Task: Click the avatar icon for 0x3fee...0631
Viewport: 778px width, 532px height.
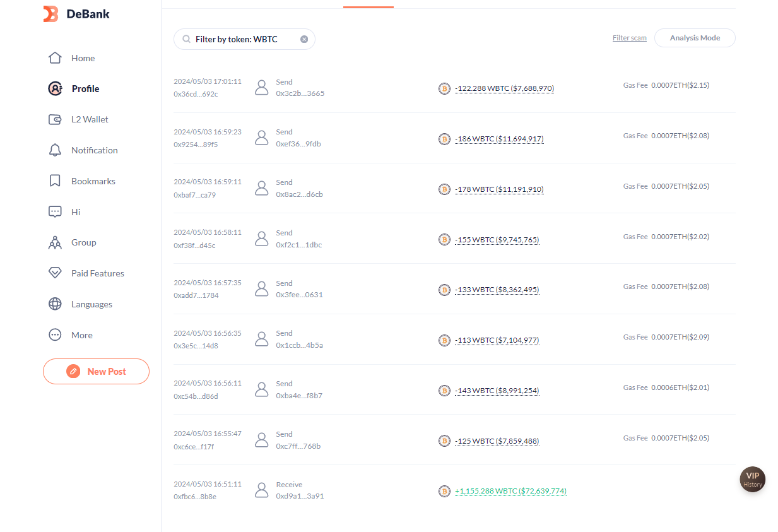Action: point(262,289)
